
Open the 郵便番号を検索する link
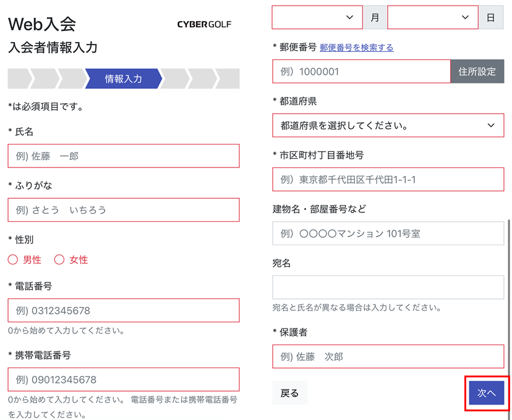[x=356, y=48]
